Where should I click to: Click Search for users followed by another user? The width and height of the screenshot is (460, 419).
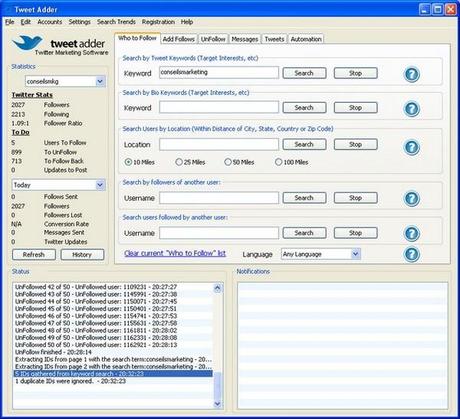(304, 233)
